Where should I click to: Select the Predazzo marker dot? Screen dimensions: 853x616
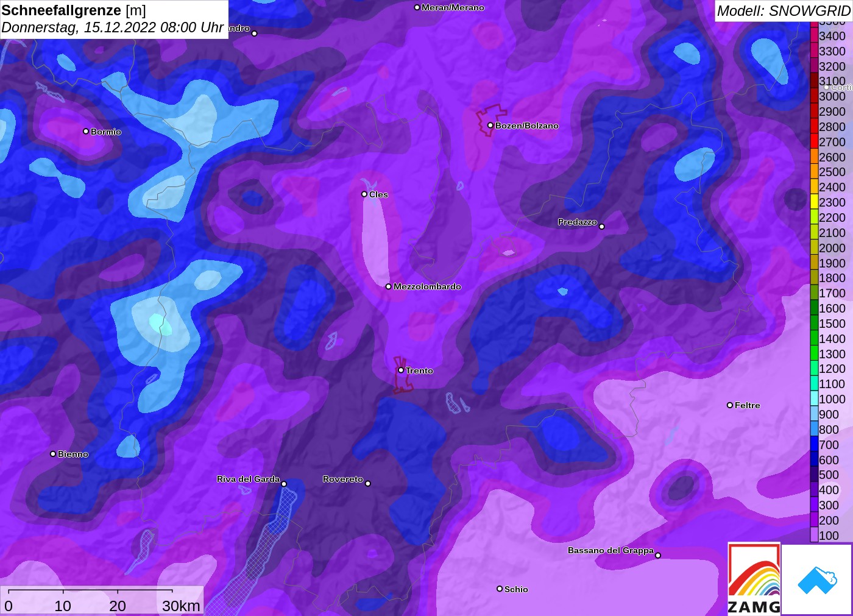point(602,227)
